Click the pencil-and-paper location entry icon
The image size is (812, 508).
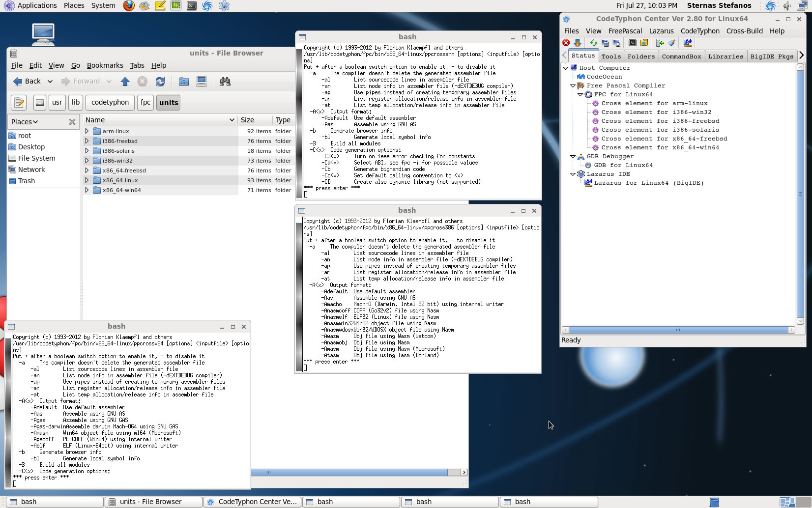[19, 102]
